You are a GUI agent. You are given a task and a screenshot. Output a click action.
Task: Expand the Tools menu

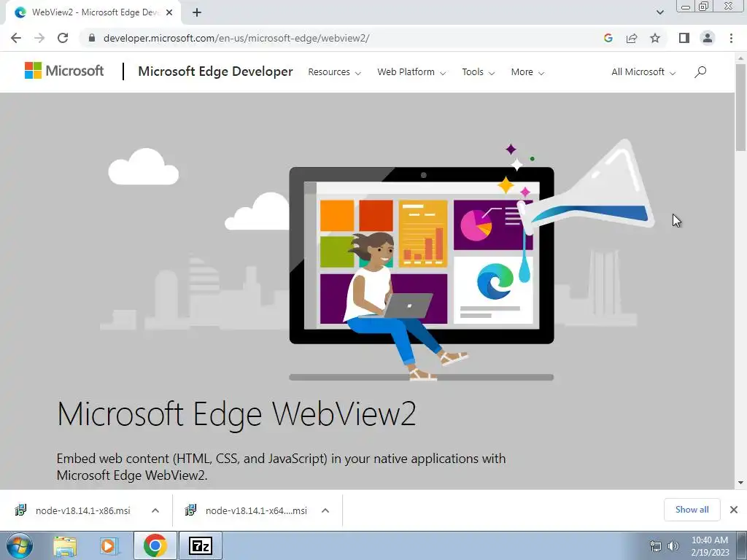tap(479, 72)
